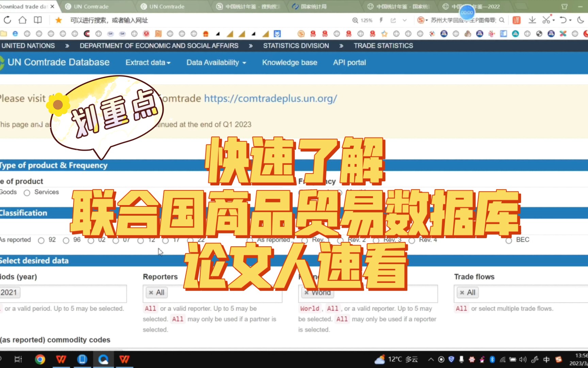Click the share page icon in address bar
The height and width of the screenshot is (368, 588).
pos(393,20)
